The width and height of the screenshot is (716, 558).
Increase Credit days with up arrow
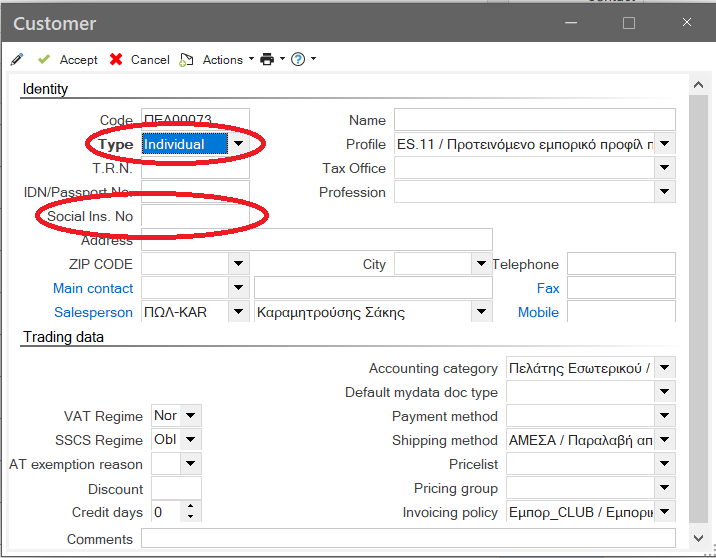click(191, 506)
